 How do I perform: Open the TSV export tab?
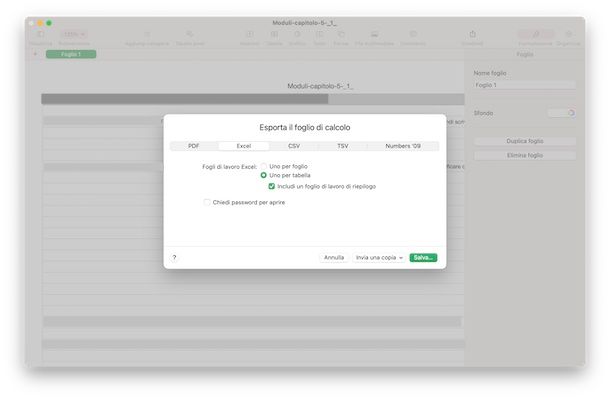[342, 146]
